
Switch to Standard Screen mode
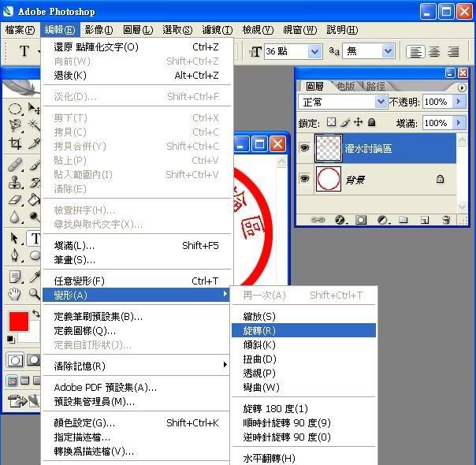(x=13, y=381)
